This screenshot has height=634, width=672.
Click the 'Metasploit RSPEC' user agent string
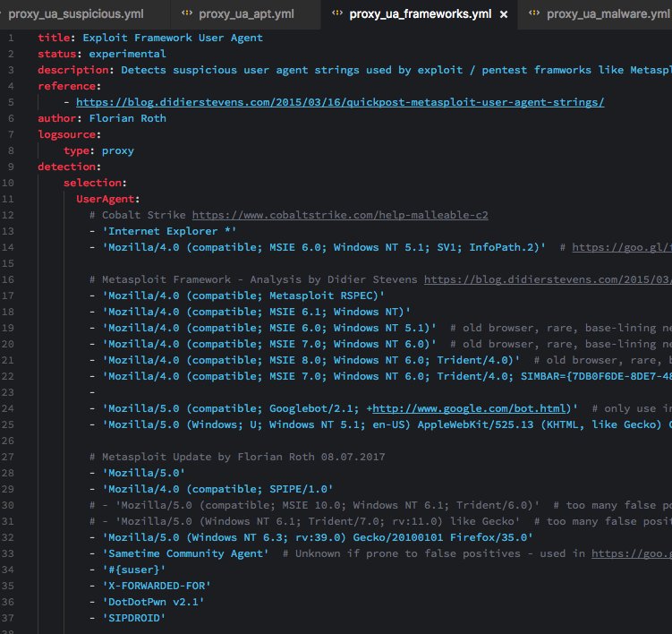[243, 296]
